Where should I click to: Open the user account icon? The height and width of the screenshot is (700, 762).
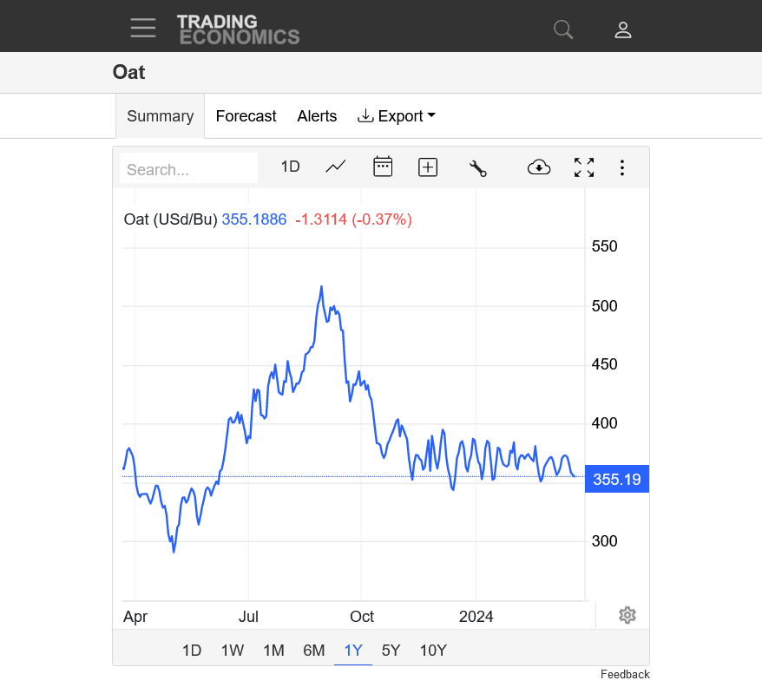[623, 29]
